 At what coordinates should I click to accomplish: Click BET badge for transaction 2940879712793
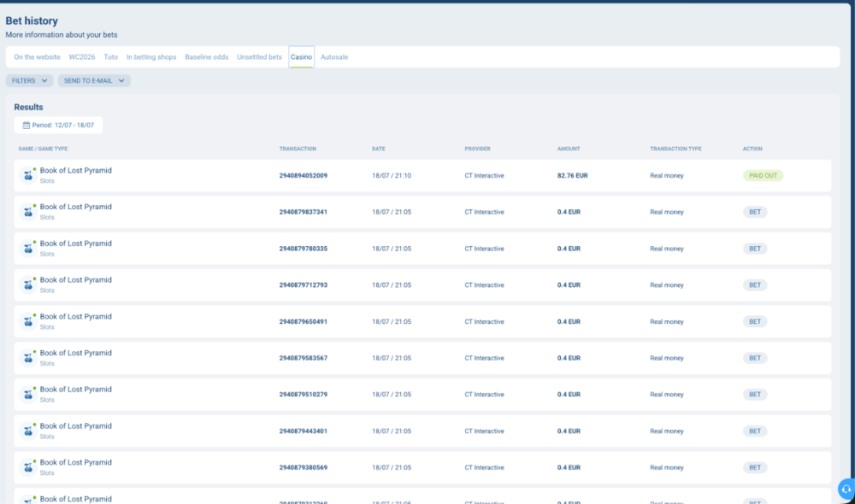click(x=755, y=285)
